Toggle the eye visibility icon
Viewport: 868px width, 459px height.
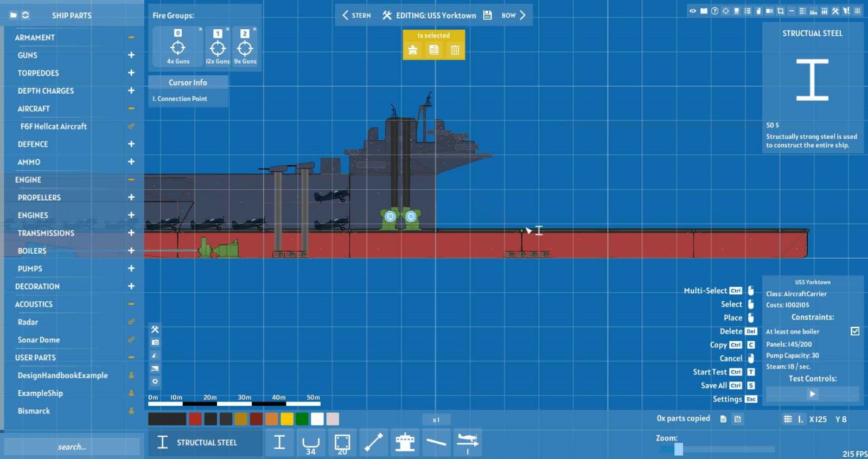[693, 11]
